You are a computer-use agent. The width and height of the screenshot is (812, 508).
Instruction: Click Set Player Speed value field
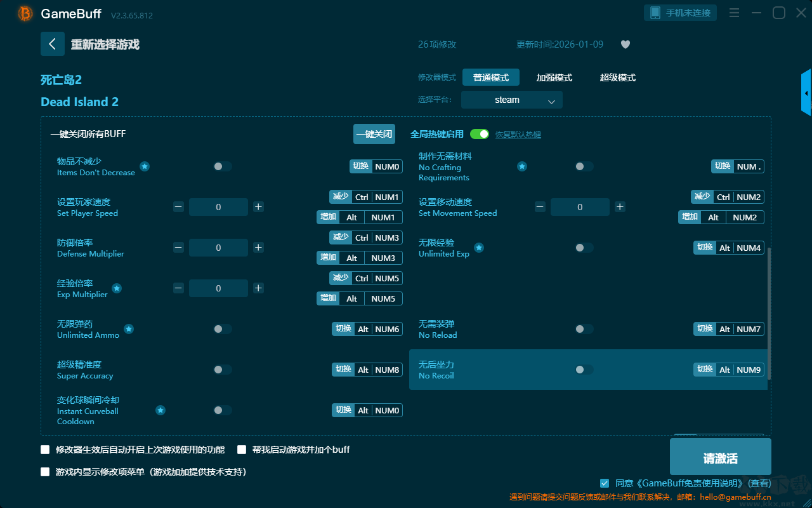(x=218, y=207)
